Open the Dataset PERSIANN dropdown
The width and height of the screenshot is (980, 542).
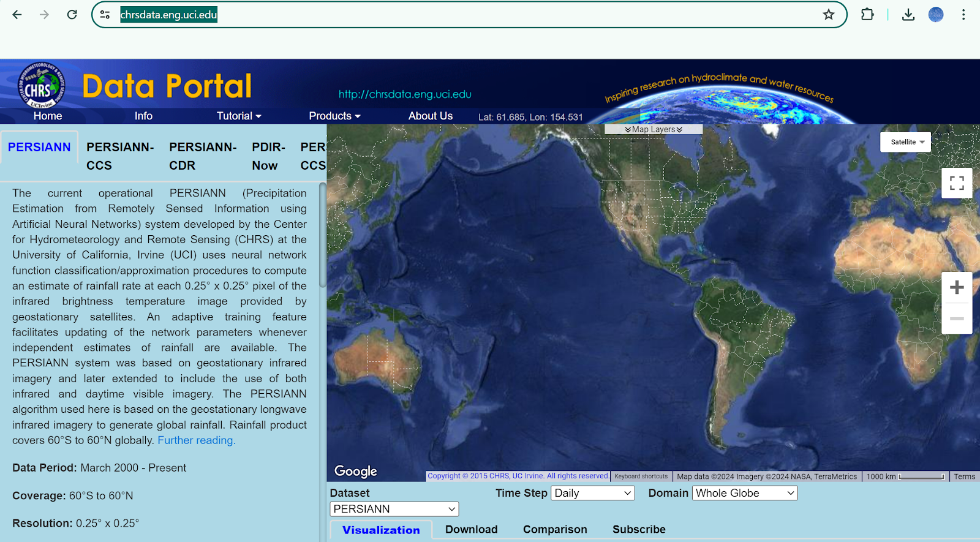coord(394,509)
